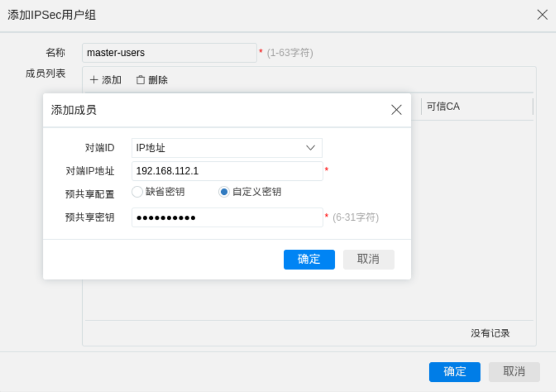Image resolution: width=556 pixels, height=392 pixels.
Task: Click bottom 确定 button of user group window
Action: click(454, 372)
